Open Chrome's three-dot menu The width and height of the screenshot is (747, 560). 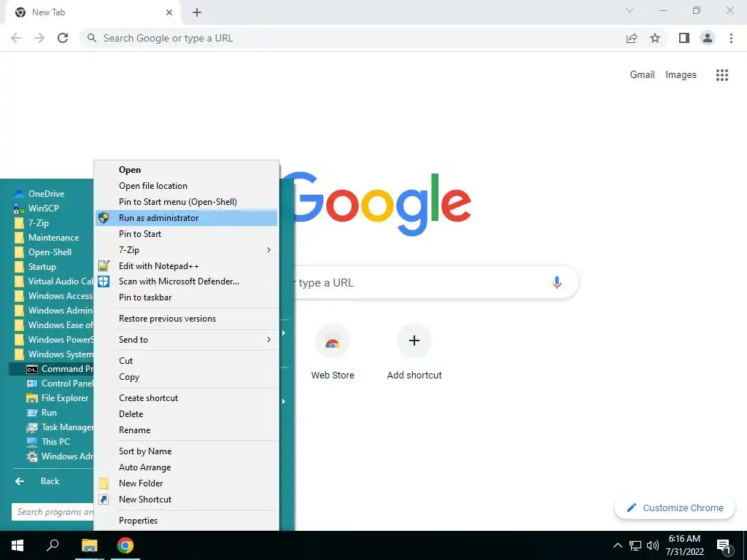tap(731, 38)
